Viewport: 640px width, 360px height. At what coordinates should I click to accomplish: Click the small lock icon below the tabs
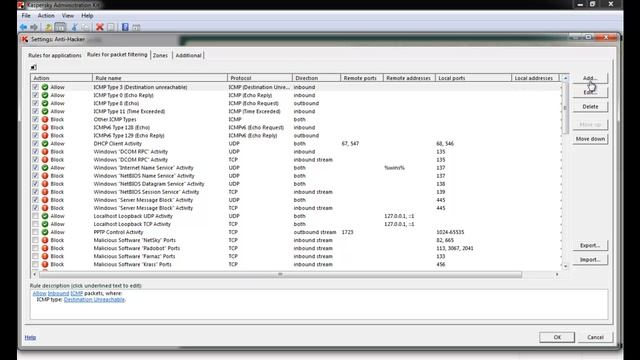(33, 67)
